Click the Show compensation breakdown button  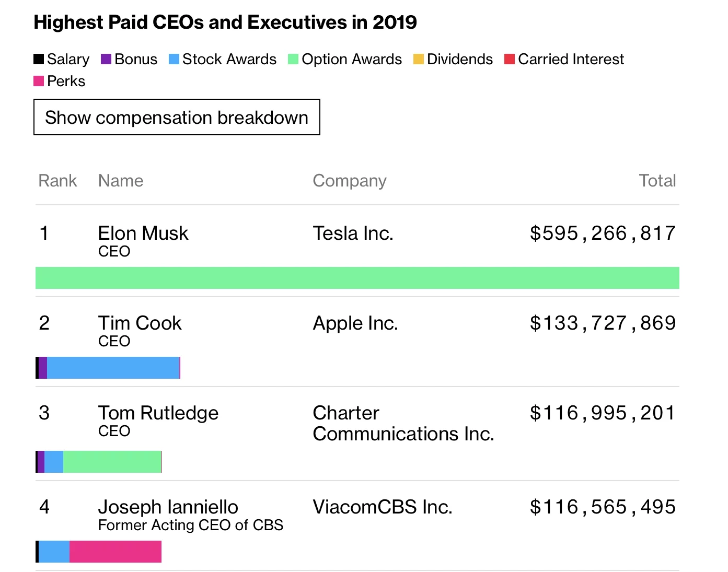click(x=177, y=118)
